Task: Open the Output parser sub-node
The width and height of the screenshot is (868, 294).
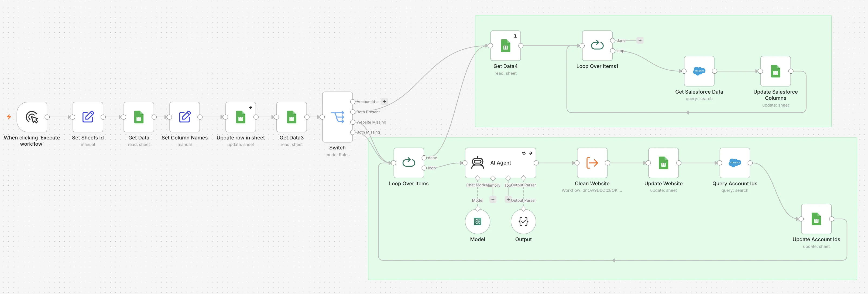Action: coord(523,221)
